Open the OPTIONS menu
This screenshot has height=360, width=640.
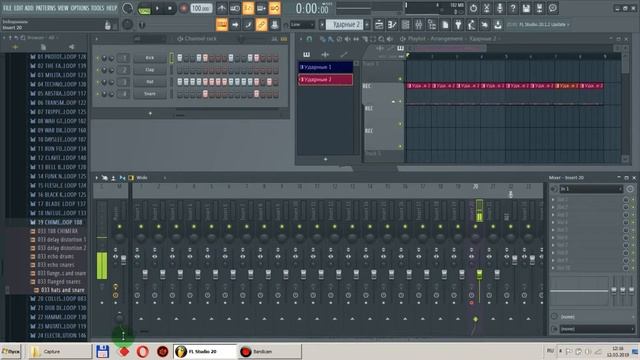click(x=80, y=8)
